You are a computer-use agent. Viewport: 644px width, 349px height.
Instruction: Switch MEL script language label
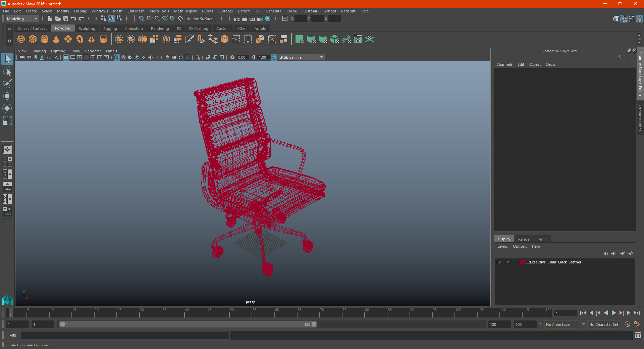pyautogui.click(x=13, y=336)
